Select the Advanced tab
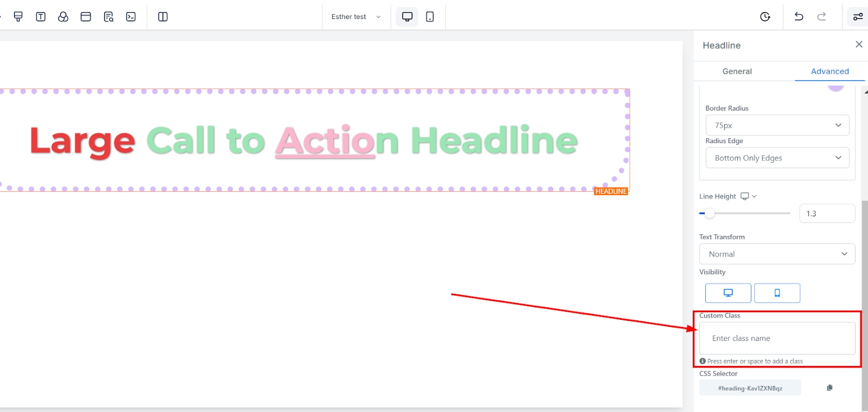 coord(829,72)
